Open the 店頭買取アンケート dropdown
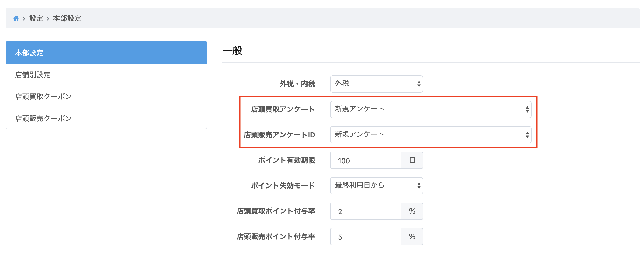The image size is (644, 260). click(x=431, y=109)
